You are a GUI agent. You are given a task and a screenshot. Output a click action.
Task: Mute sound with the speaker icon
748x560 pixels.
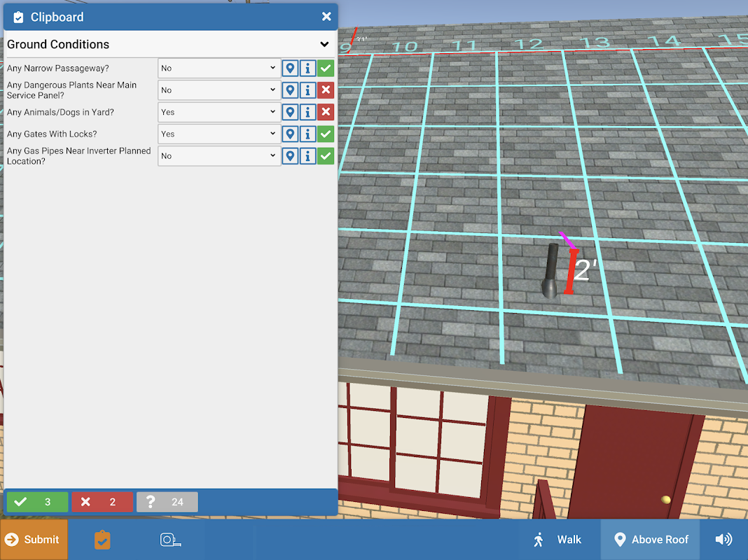tap(723, 539)
